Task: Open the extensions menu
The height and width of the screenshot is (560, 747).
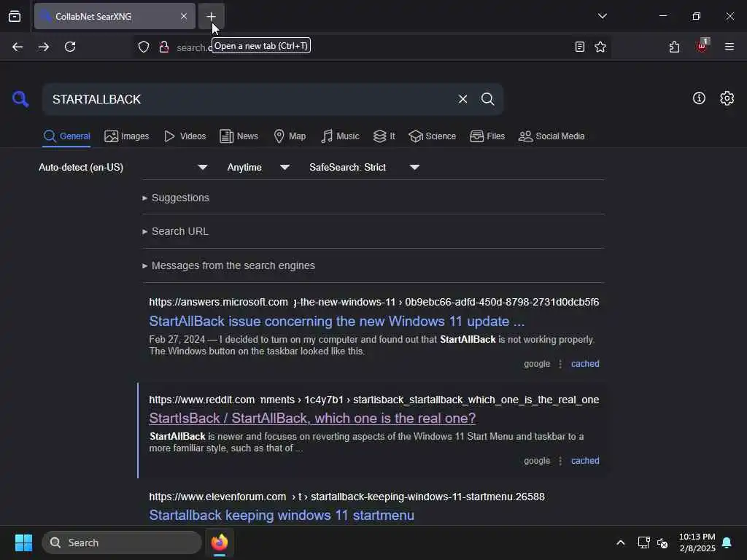Action: [x=674, y=47]
